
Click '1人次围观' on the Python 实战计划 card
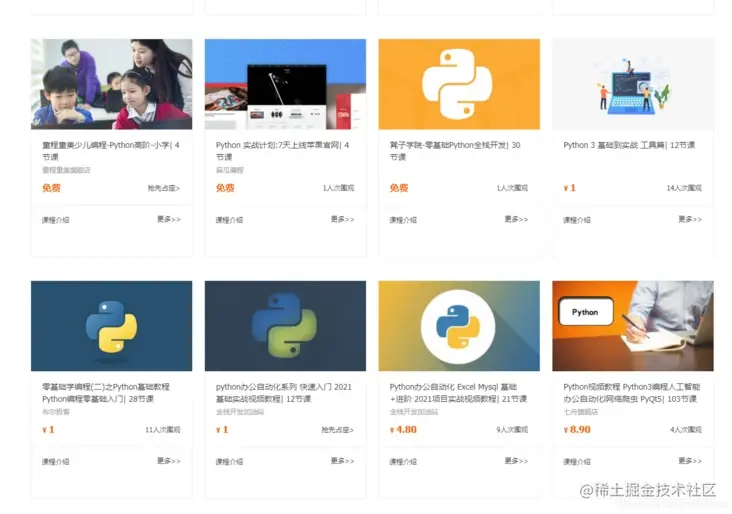coord(338,188)
